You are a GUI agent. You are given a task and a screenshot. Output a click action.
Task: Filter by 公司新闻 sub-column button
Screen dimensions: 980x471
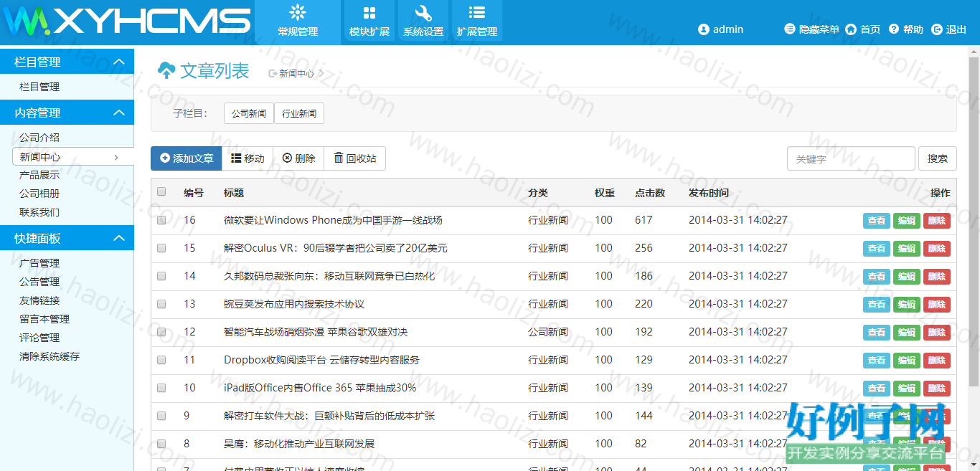[249, 113]
